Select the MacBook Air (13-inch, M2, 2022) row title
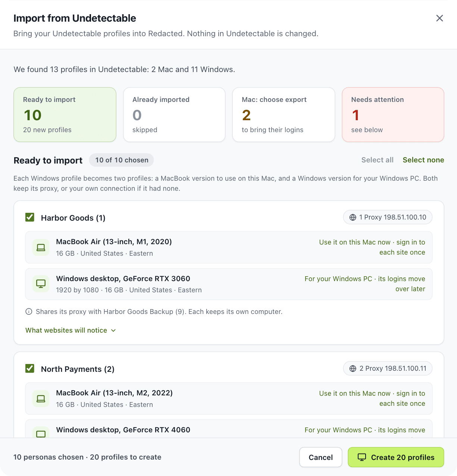 tap(114, 393)
